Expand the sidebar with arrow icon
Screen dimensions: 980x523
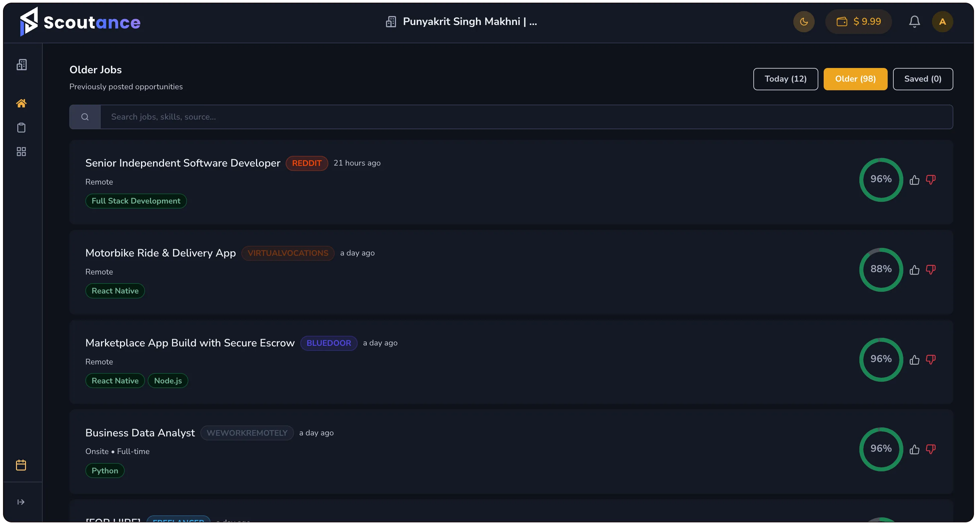(x=21, y=502)
